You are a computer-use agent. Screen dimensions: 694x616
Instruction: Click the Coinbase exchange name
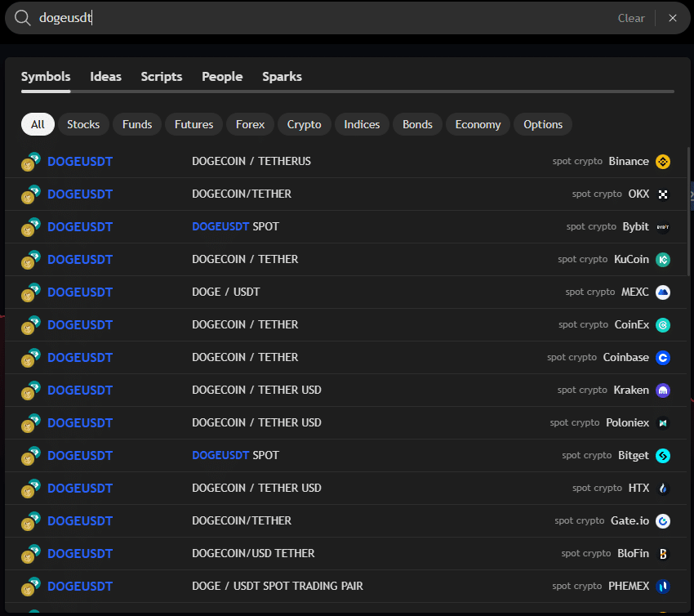[626, 358]
